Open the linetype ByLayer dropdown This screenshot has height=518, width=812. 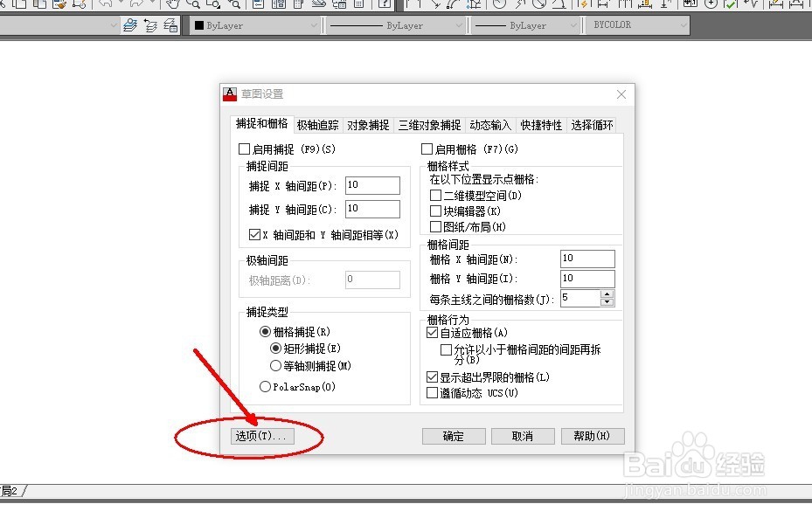461,25
